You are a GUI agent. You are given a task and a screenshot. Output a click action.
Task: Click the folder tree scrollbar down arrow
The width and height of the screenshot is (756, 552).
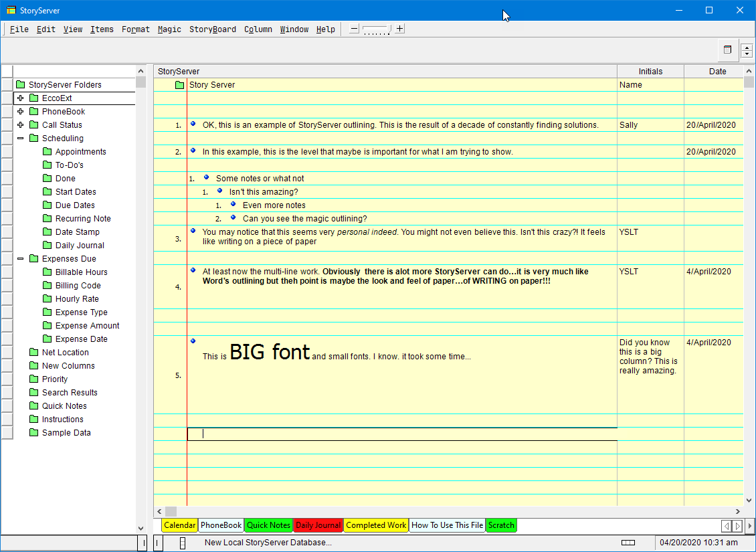[140, 529]
